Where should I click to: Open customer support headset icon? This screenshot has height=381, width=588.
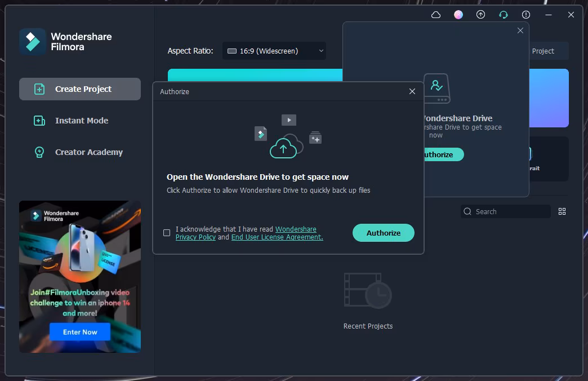[x=504, y=15]
